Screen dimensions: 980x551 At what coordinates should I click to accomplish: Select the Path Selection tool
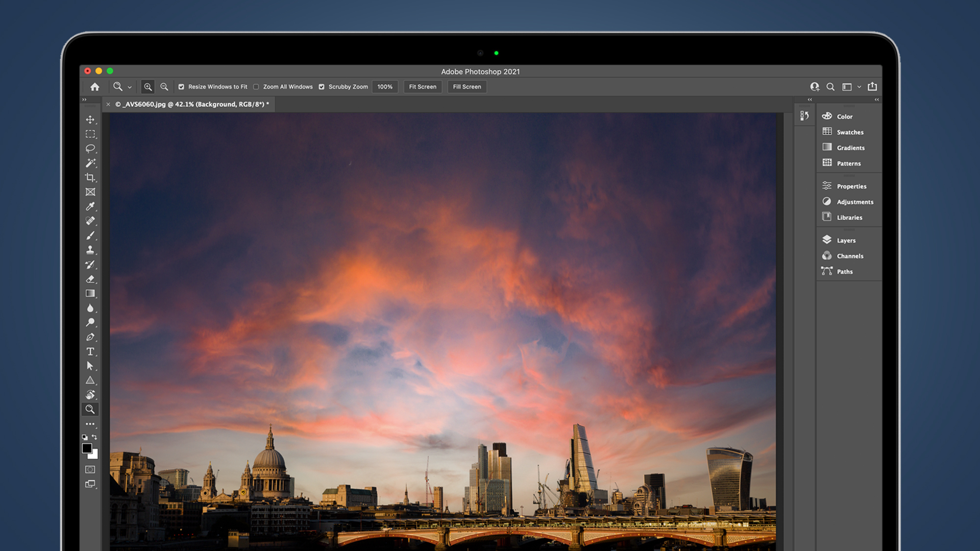90,366
